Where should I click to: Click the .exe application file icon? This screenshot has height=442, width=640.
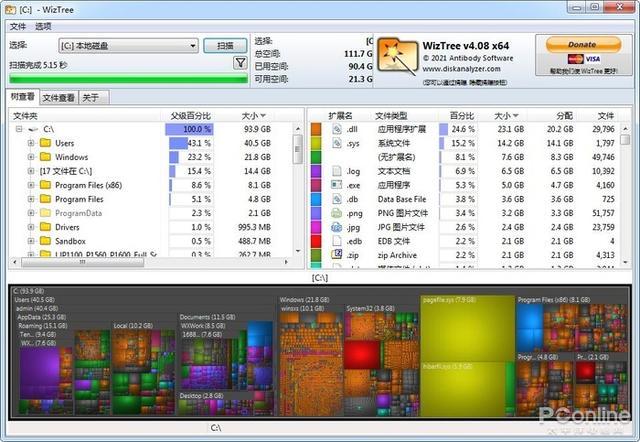pos(337,185)
